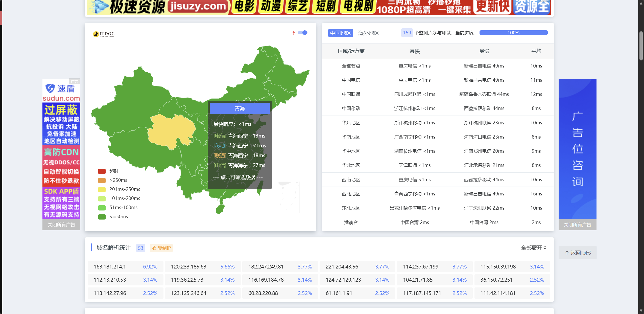Close left ads via 关闭所有广告
The image size is (644, 314).
coord(61,225)
